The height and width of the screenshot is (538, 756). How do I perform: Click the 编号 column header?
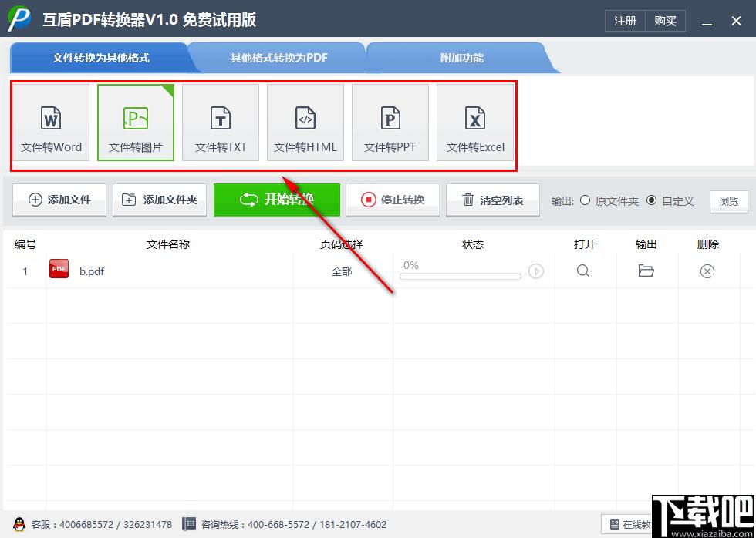pos(25,244)
